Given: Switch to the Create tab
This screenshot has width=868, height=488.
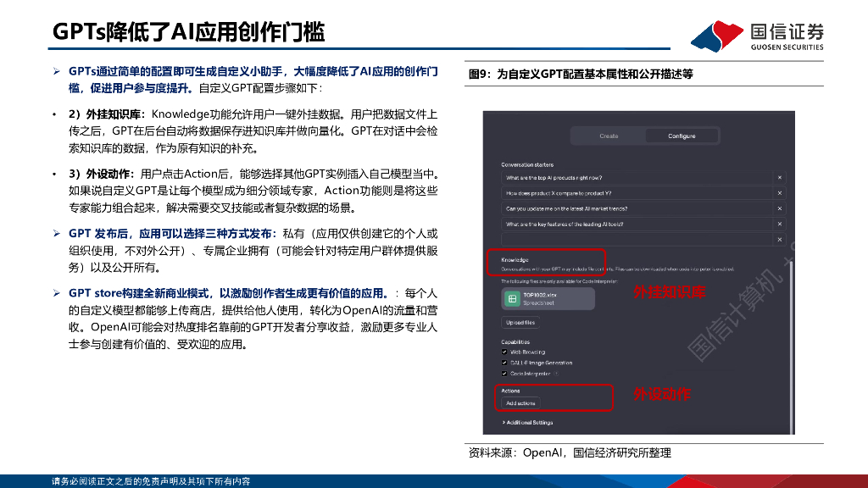Looking at the screenshot, I should pyautogui.click(x=609, y=136).
